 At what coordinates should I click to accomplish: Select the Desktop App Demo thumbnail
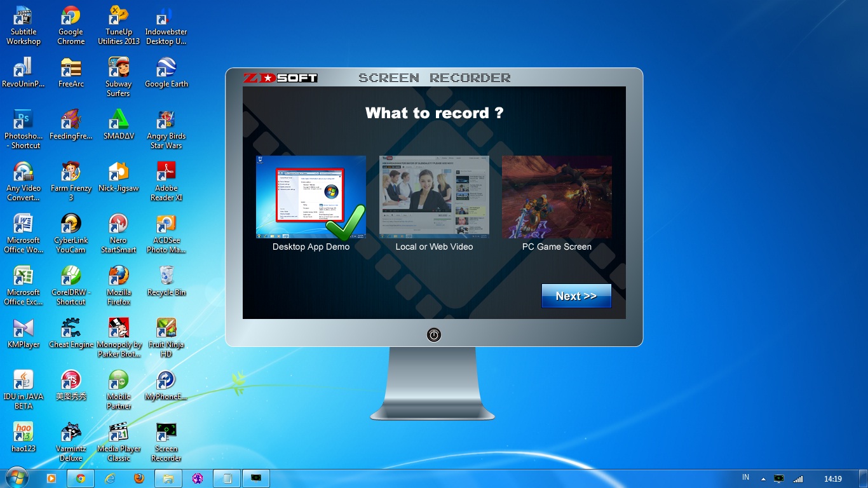[x=311, y=197]
